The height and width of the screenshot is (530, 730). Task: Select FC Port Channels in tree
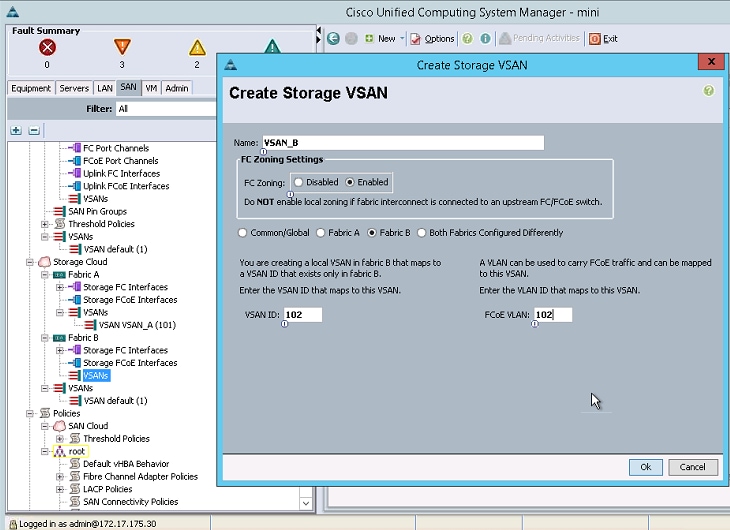pos(116,148)
